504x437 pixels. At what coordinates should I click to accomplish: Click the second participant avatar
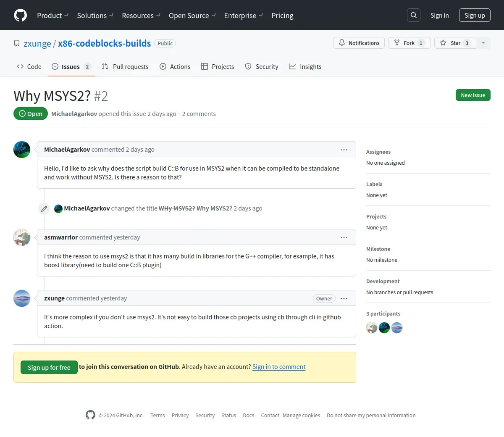(384, 328)
